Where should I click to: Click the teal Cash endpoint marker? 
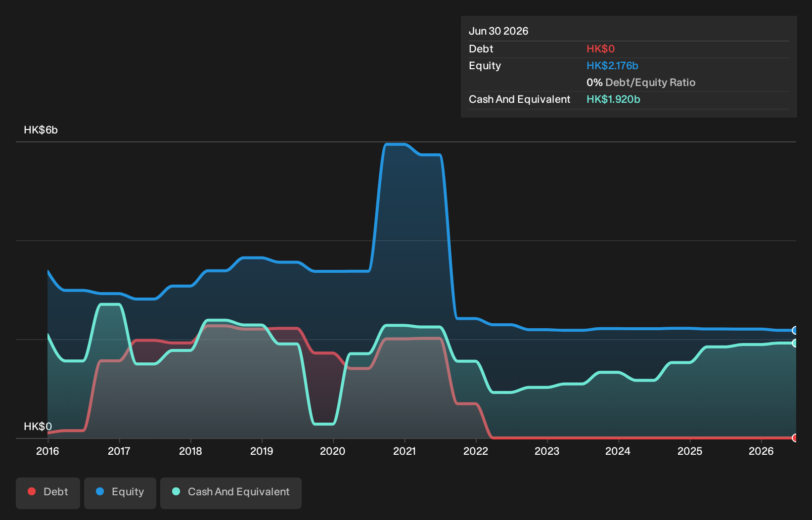point(795,343)
